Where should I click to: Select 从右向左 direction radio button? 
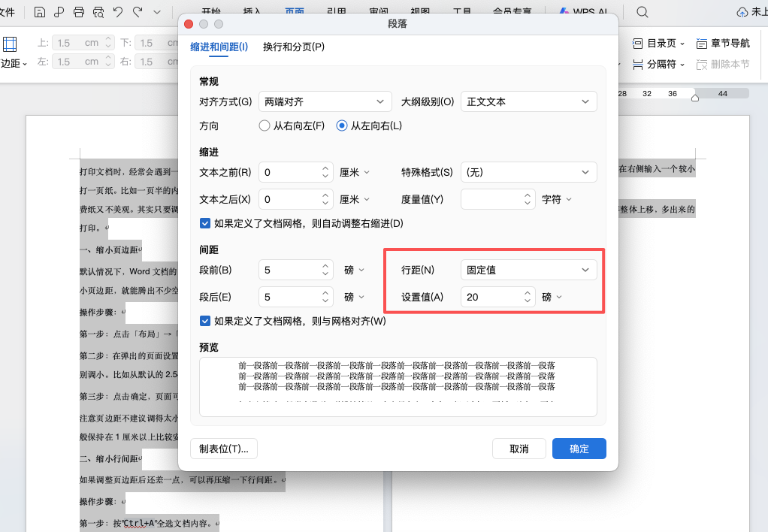[x=265, y=126]
